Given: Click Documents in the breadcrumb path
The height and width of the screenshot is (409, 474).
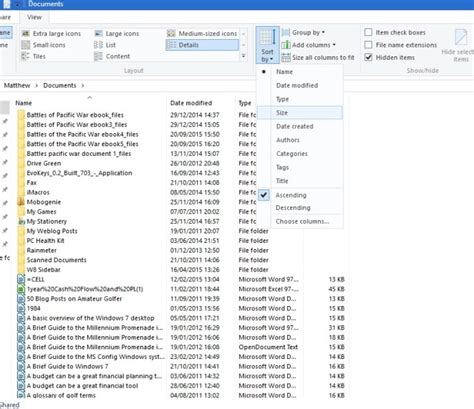Looking at the screenshot, I should [x=60, y=86].
